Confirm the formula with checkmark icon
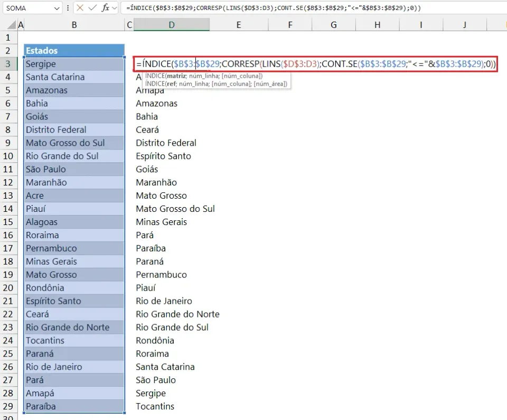Viewport: 507px width, 420px height. (x=92, y=8)
